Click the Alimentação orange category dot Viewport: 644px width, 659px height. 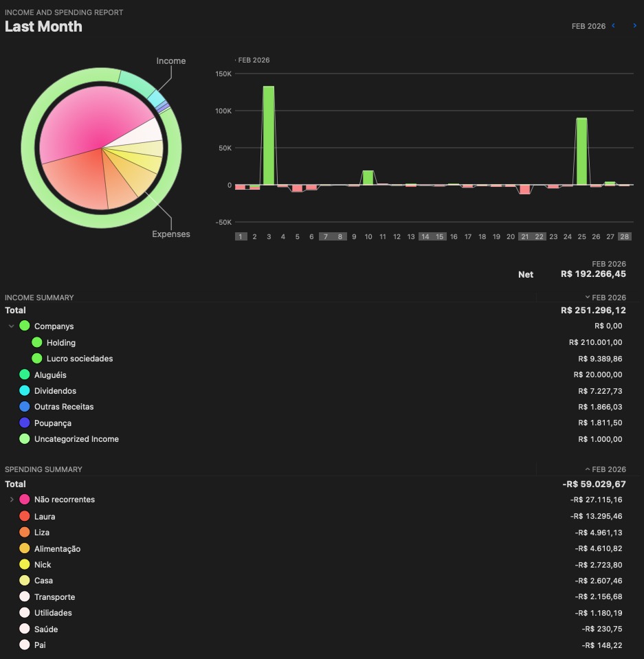[x=25, y=549]
